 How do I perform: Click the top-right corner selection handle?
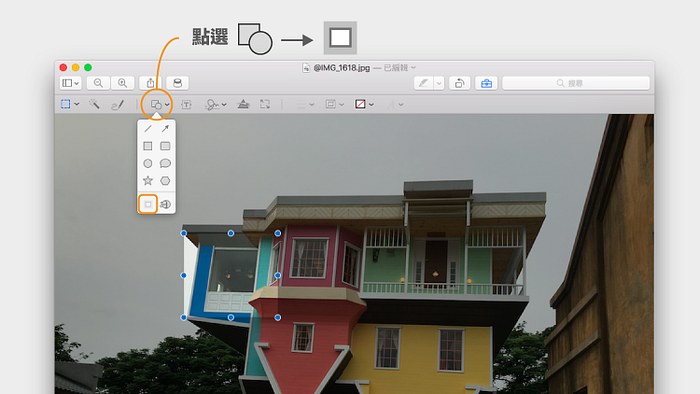pos(278,233)
